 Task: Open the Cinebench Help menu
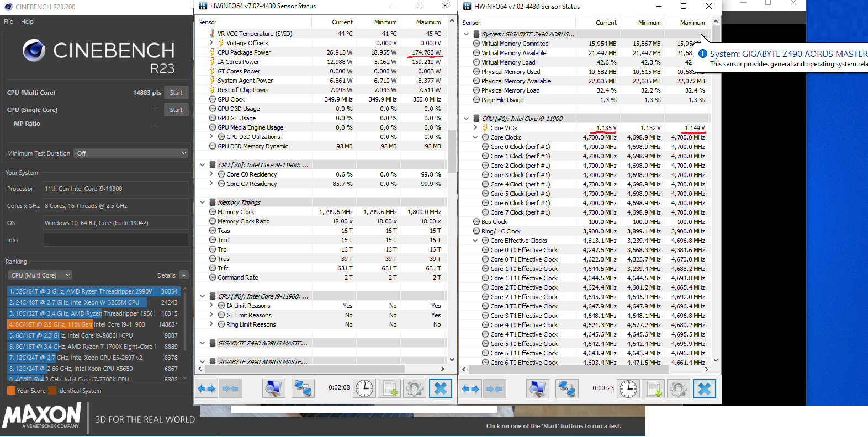27,22
